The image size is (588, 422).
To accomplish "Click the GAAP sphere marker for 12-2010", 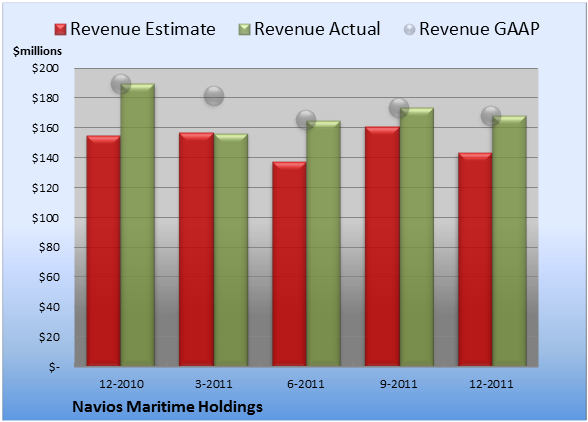I will 121,84.
